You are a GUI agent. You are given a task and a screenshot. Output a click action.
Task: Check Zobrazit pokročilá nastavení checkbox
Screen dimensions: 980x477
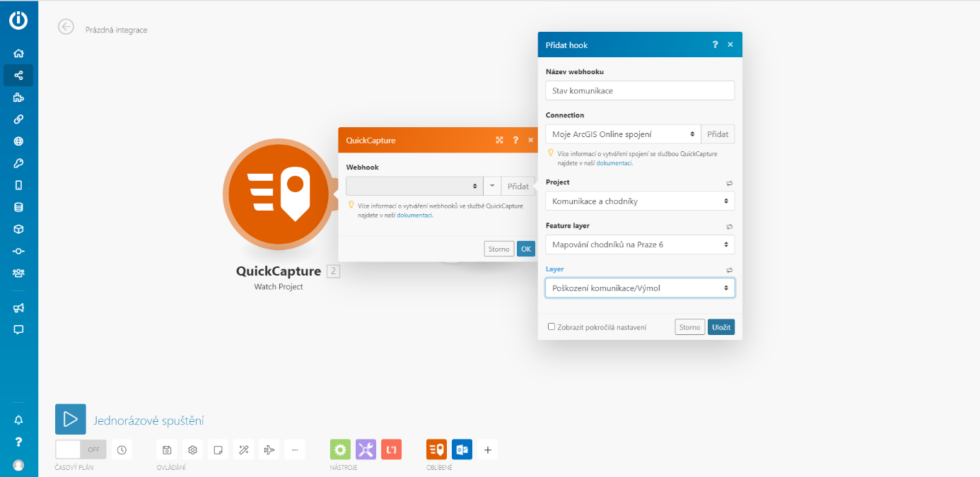pos(552,326)
